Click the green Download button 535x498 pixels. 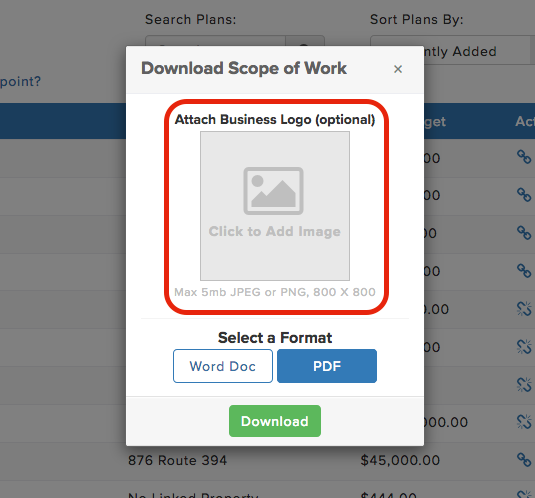point(275,421)
